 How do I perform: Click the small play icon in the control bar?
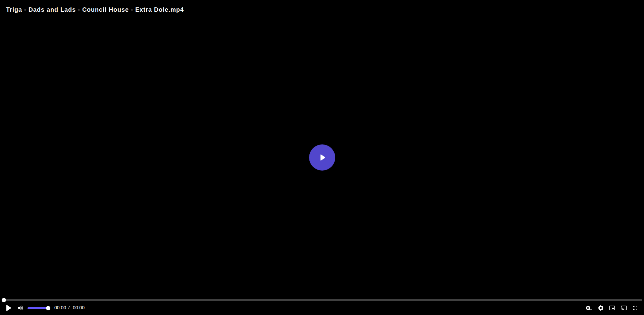click(x=9, y=308)
